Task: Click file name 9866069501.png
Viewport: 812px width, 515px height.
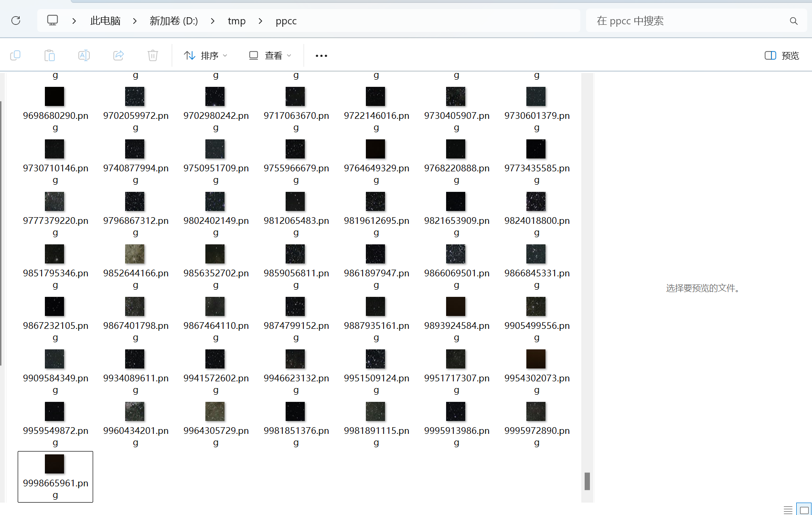Action: click(x=457, y=279)
